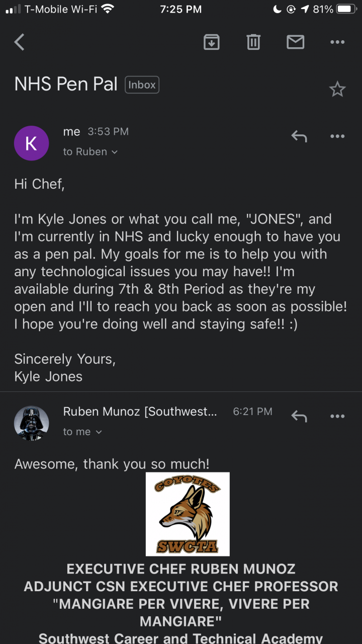362x644 pixels.
Task: Open the top toolbar more options menu
Action: tap(337, 42)
